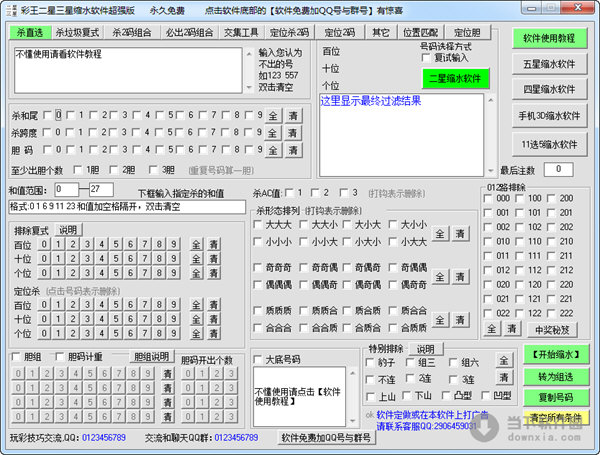Click the 转为组选 button
Screen dimensions: 600x455
pos(556,377)
